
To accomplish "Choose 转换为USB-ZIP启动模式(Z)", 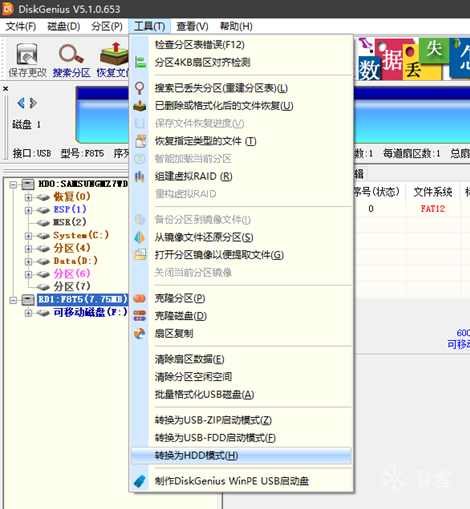I will pyautogui.click(x=241, y=420).
